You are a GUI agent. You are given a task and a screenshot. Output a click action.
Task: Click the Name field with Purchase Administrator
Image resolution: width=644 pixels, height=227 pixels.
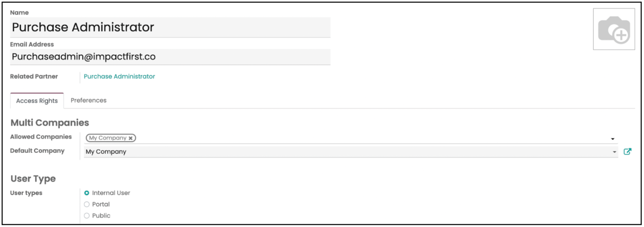point(170,27)
